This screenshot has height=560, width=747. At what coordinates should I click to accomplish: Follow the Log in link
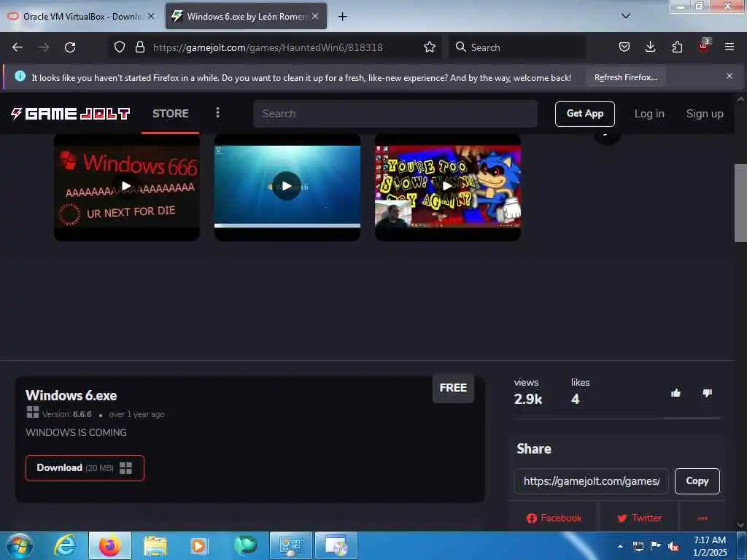(x=649, y=114)
